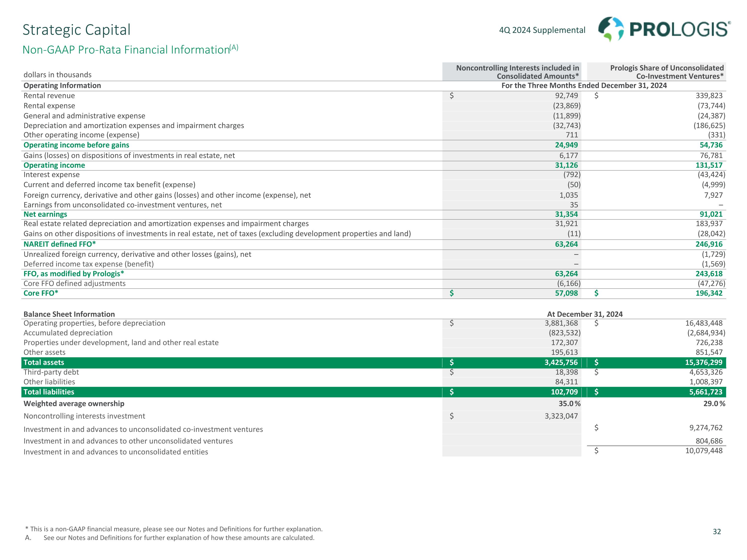Click the green Total liabilities row label
747x560 pixels.
(49, 392)
